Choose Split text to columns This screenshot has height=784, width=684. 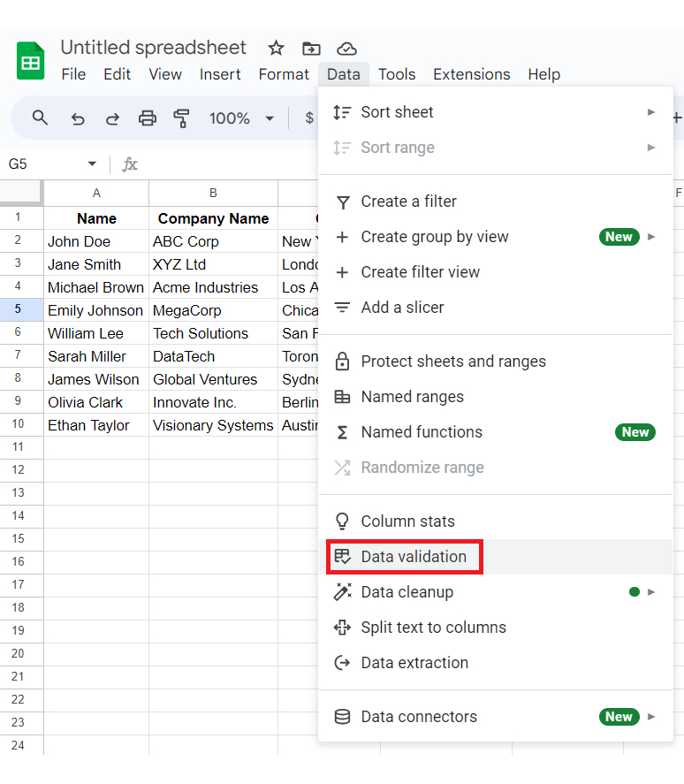tap(496, 628)
